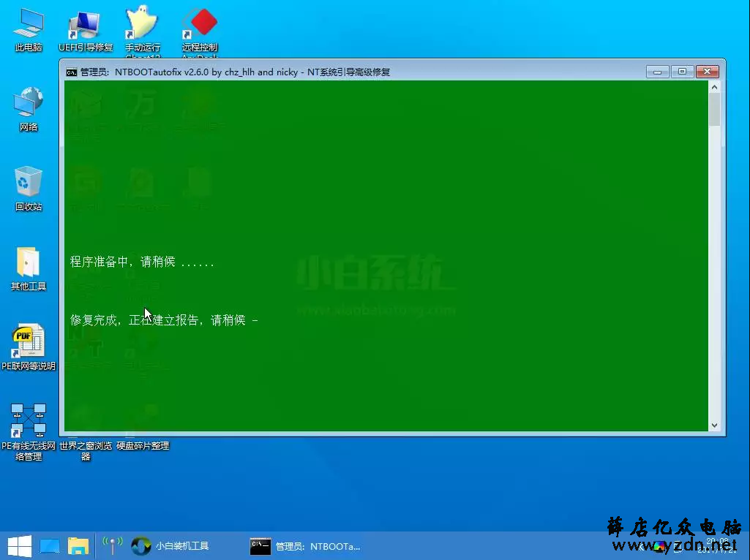Click the console scrollbar up arrow
This screenshot has height=560, width=750.
pyautogui.click(x=714, y=88)
